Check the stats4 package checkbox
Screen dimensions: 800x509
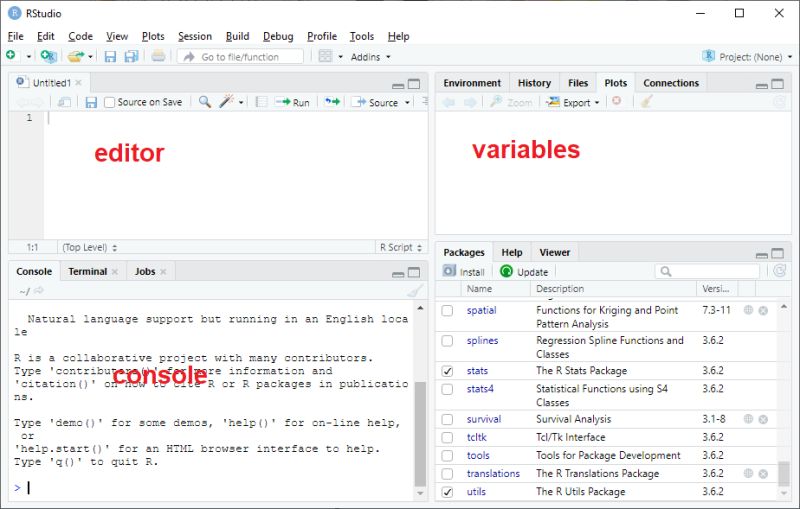(x=447, y=389)
